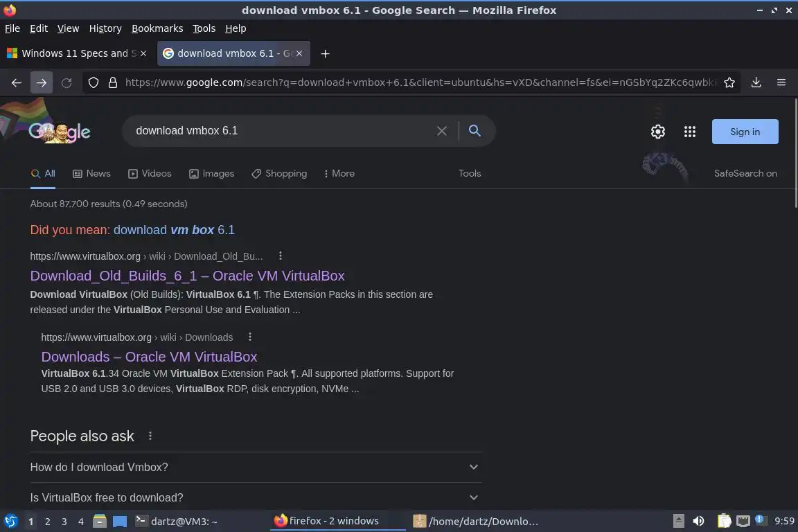Select the All results tab

click(43, 174)
